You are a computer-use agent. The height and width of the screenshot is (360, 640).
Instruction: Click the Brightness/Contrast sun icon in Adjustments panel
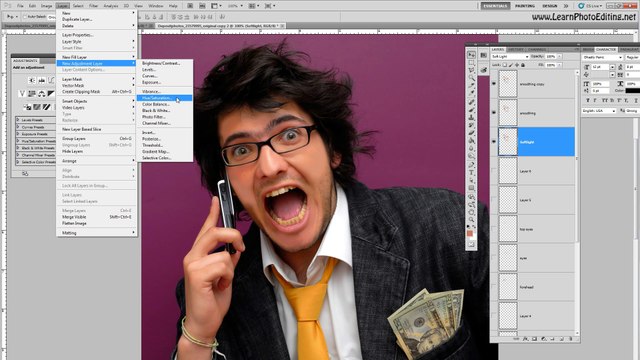32,80
